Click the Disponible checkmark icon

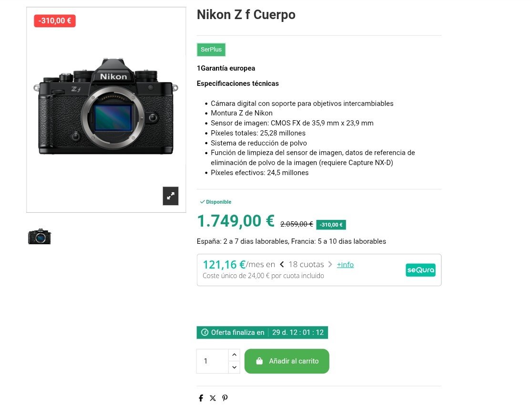(202, 202)
